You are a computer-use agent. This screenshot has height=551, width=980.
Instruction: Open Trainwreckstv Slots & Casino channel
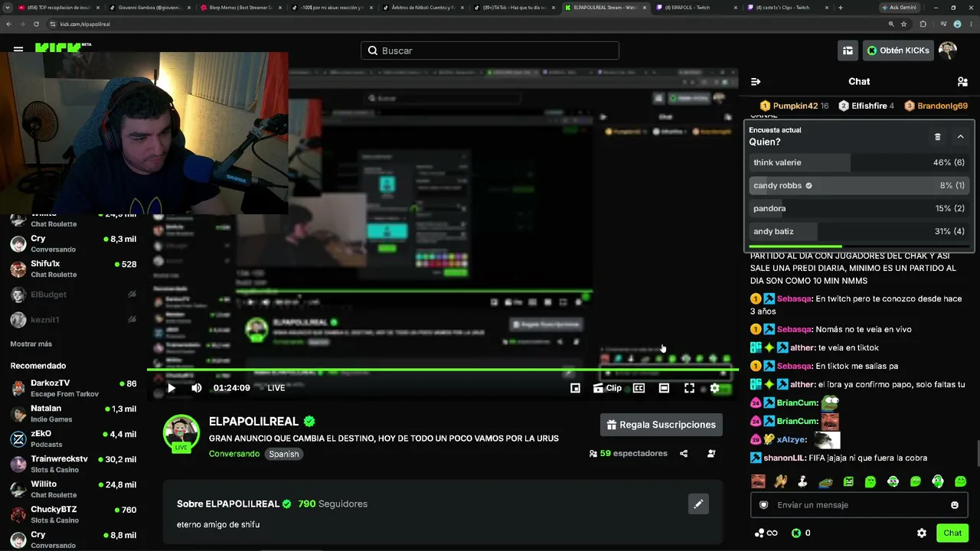(x=73, y=464)
